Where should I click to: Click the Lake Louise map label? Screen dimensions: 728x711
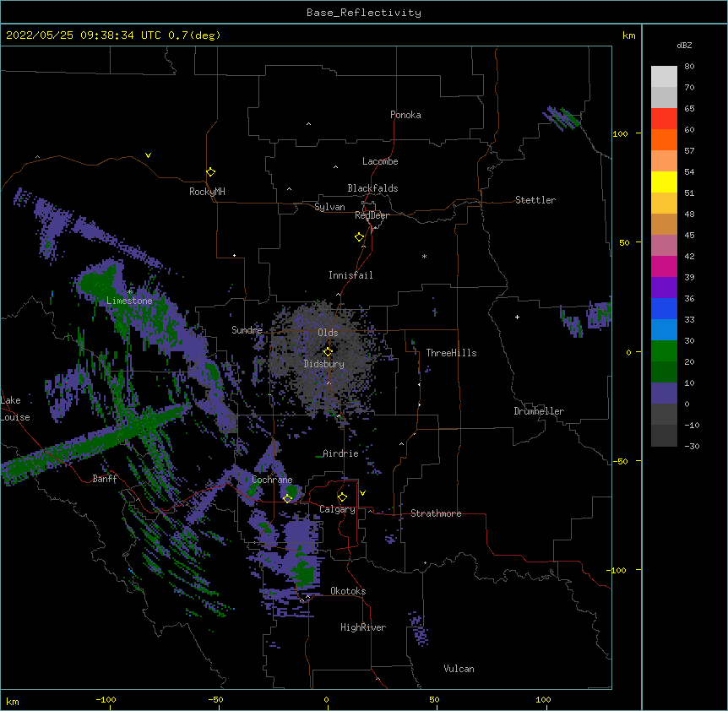click(x=15, y=409)
